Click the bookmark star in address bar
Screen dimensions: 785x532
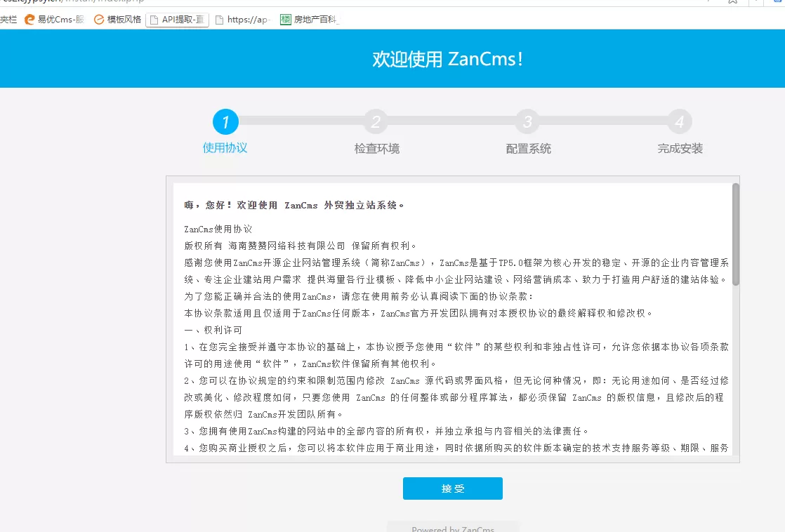coord(732,1)
